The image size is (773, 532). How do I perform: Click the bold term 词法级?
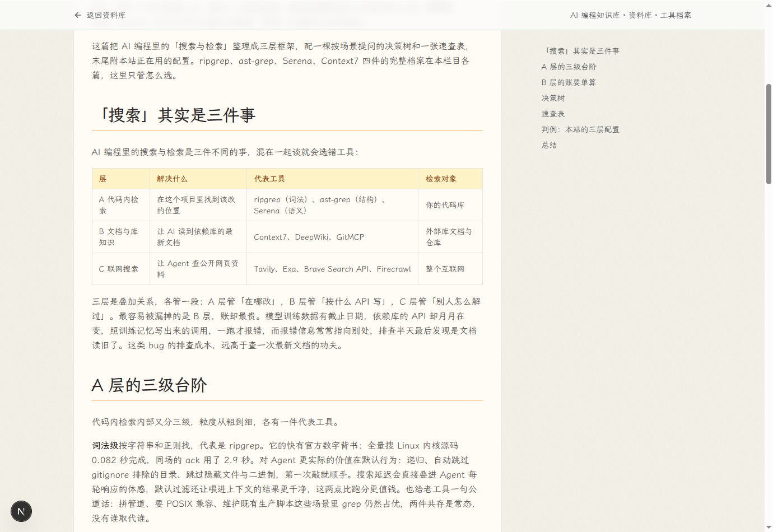click(105, 446)
